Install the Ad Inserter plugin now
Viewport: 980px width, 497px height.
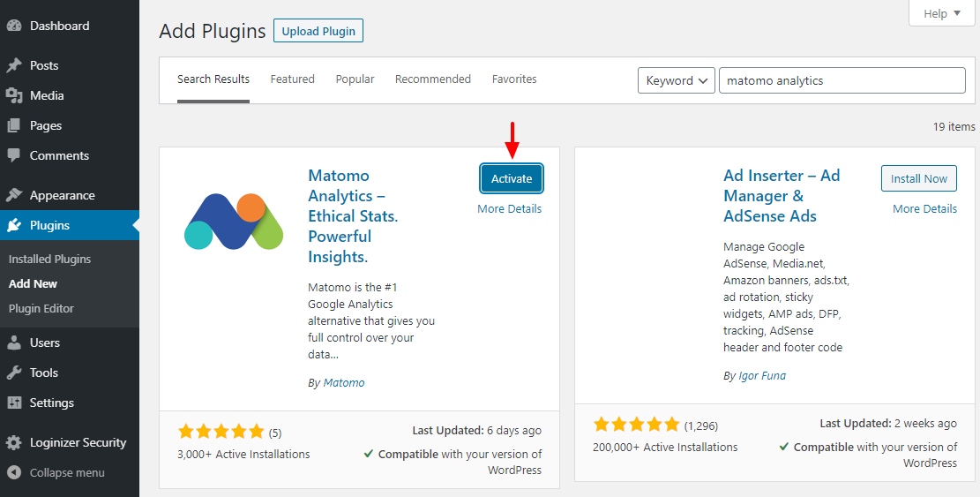918,178
